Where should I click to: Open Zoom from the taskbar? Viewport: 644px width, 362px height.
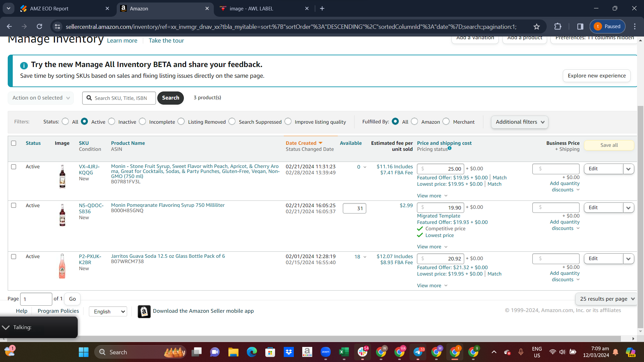pyautogui.click(x=325, y=352)
